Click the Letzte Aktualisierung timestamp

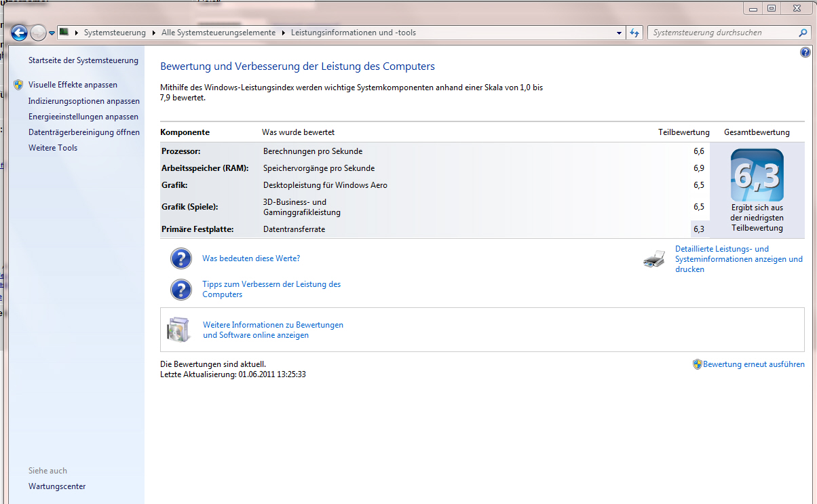(233, 374)
